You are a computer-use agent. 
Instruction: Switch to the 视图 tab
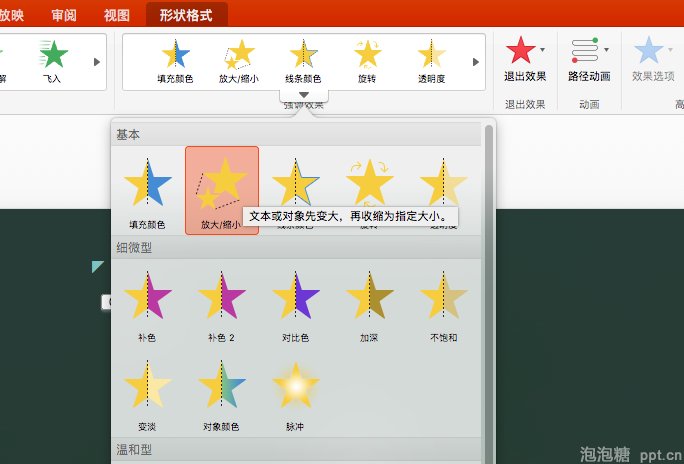point(117,14)
